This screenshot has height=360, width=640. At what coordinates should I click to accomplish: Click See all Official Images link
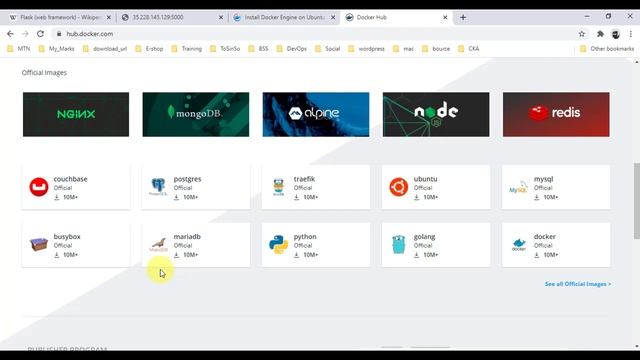[578, 284]
